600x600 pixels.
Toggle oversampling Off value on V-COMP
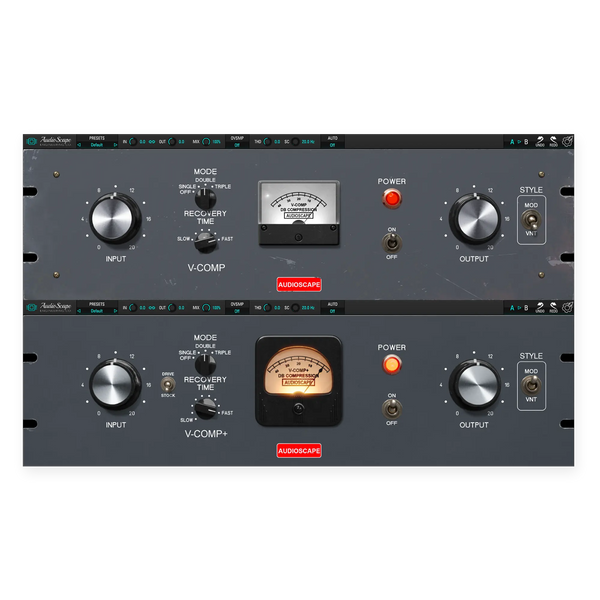point(237,145)
